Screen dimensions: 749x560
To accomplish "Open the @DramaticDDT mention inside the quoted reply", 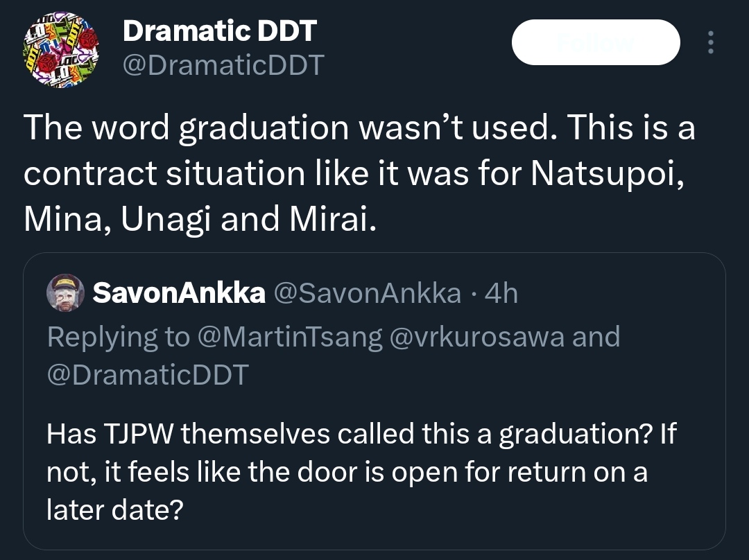I will 148,374.
